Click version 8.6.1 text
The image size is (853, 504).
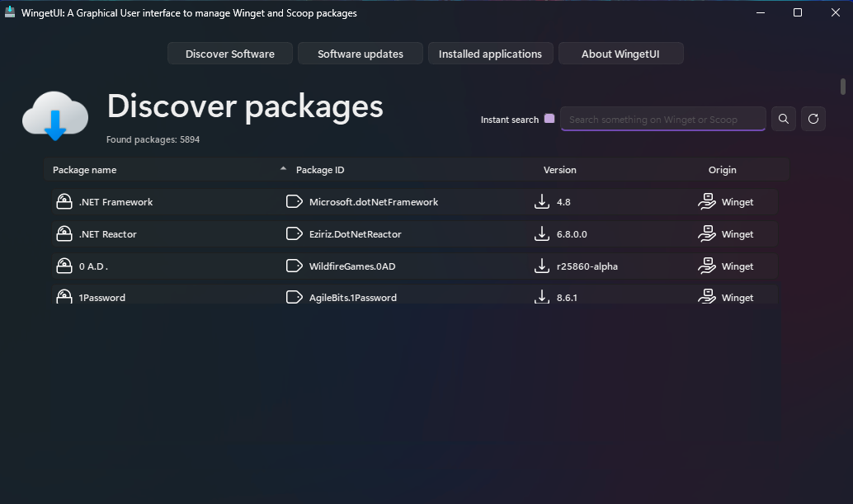tap(567, 298)
